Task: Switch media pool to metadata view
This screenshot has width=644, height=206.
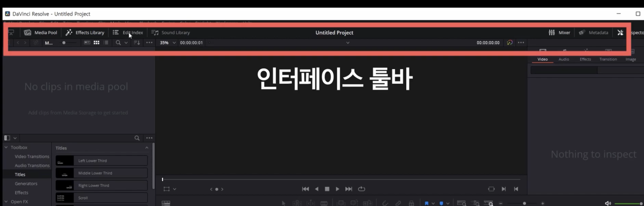Action: (87, 43)
